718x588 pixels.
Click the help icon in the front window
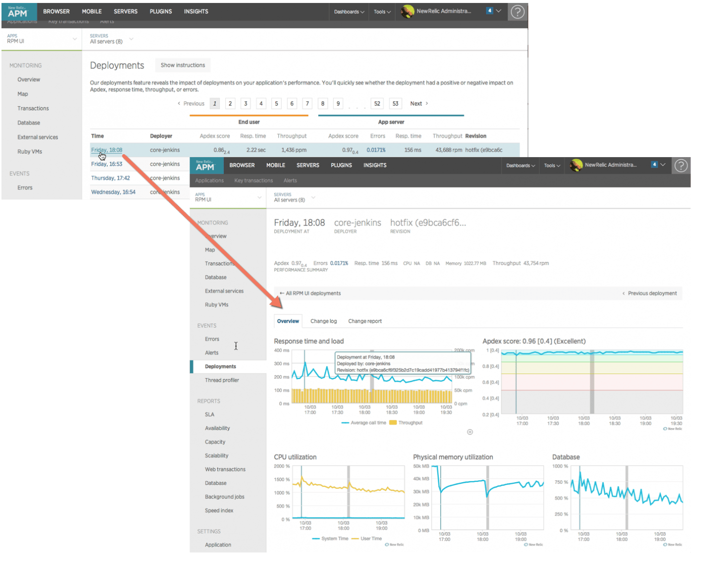click(x=681, y=166)
